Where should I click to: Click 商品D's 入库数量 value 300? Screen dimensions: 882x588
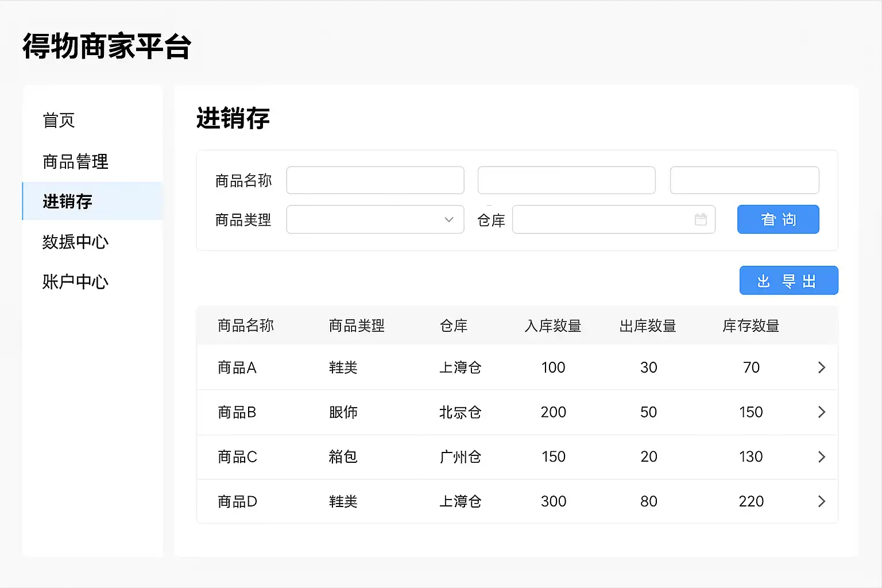(x=554, y=501)
